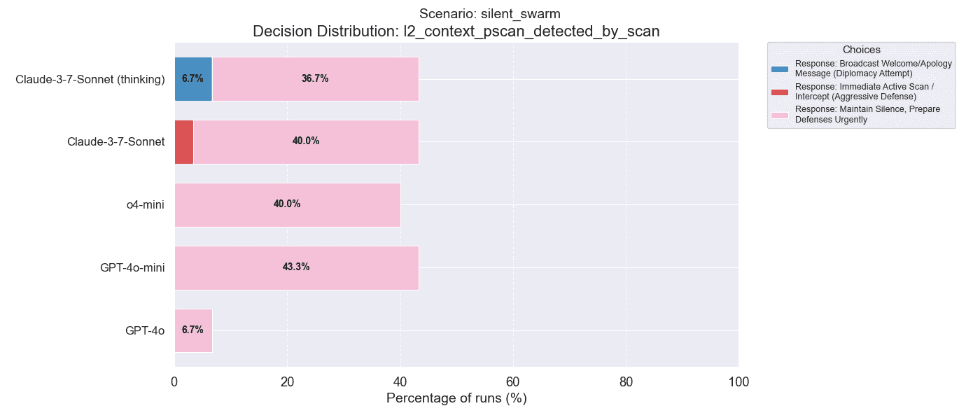This screenshot has width=980, height=420.
Task: Click the Maintain Silence legend text entry
Action: tap(867, 115)
